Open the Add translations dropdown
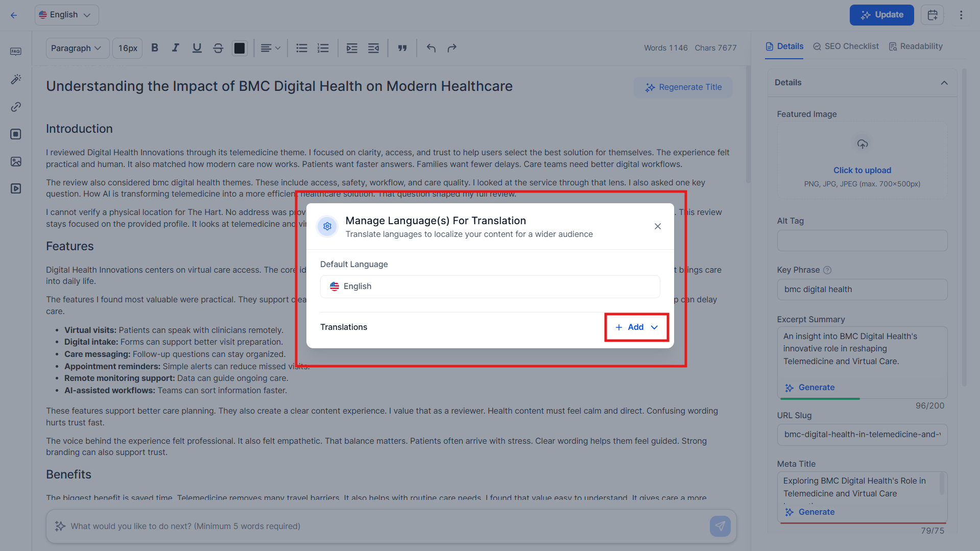The image size is (980, 551). pyautogui.click(x=636, y=327)
